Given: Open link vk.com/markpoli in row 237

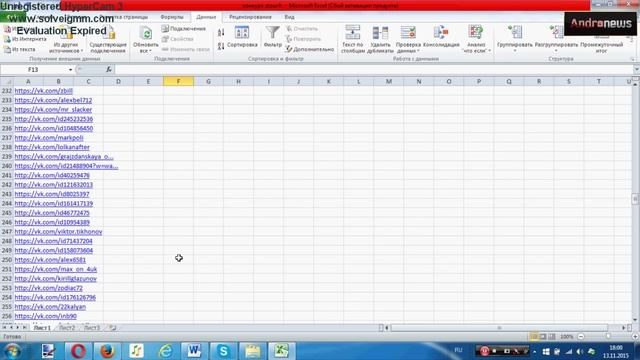Looking at the screenshot, I should pos(49,138).
